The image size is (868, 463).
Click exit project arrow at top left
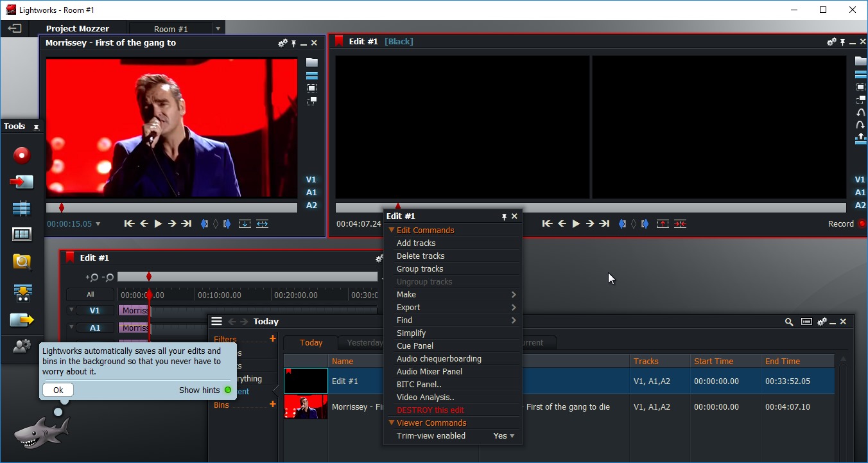pos(14,28)
